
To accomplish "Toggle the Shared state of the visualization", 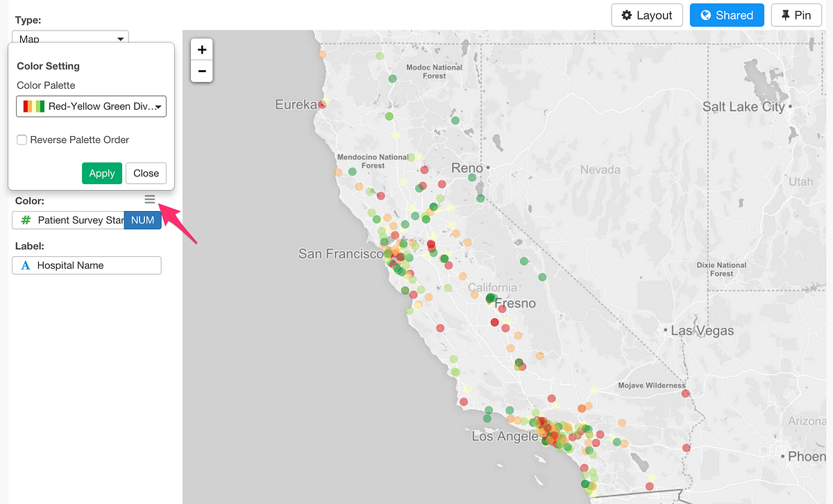I will pos(727,15).
